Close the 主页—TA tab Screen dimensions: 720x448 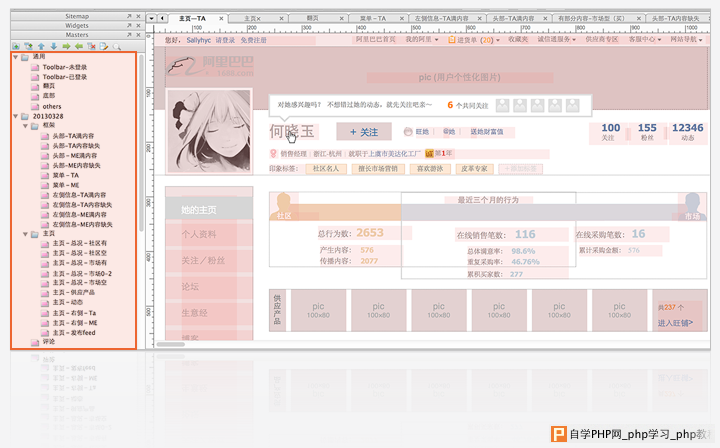point(221,18)
